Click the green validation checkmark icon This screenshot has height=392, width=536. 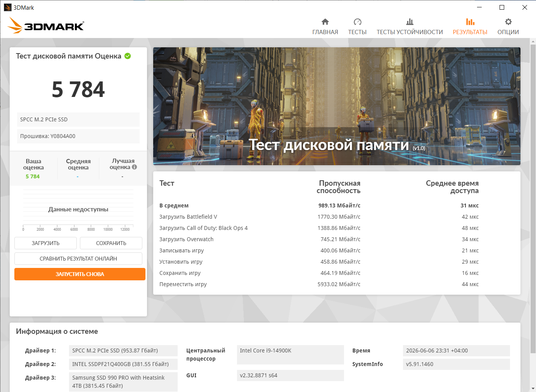128,56
